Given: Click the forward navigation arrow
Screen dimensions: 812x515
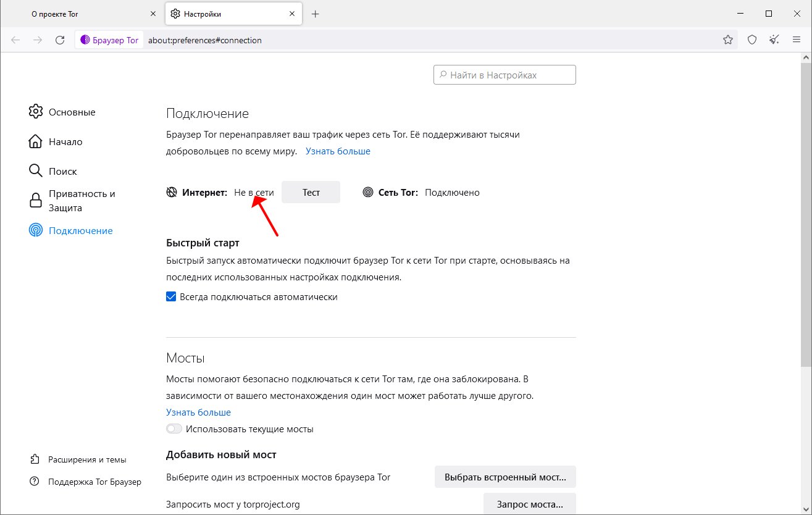Looking at the screenshot, I should pos(38,40).
